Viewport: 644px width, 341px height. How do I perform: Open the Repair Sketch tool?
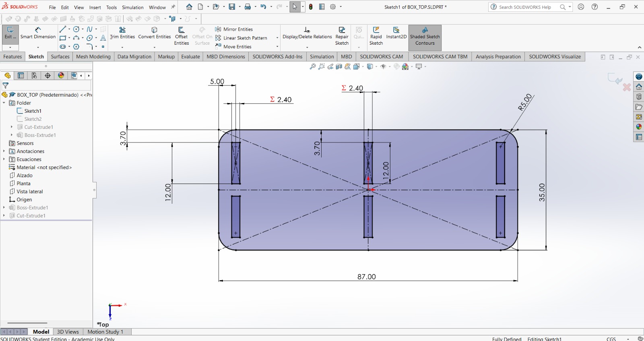click(x=342, y=36)
